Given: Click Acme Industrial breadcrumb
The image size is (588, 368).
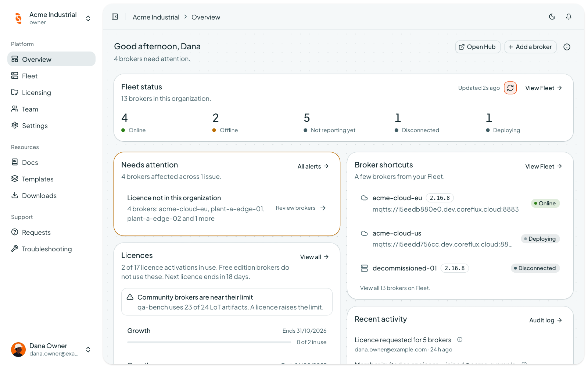Looking at the screenshot, I should tap(156, 17).
